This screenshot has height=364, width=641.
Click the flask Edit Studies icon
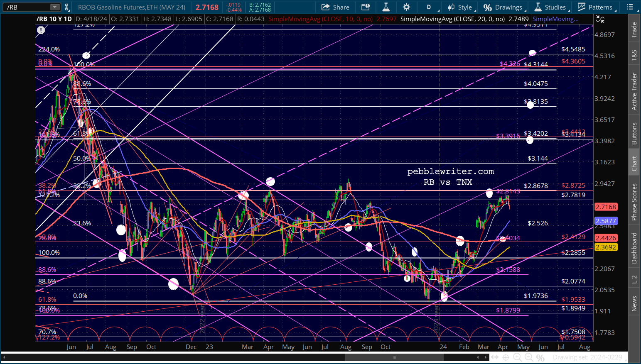click(386, 7)
